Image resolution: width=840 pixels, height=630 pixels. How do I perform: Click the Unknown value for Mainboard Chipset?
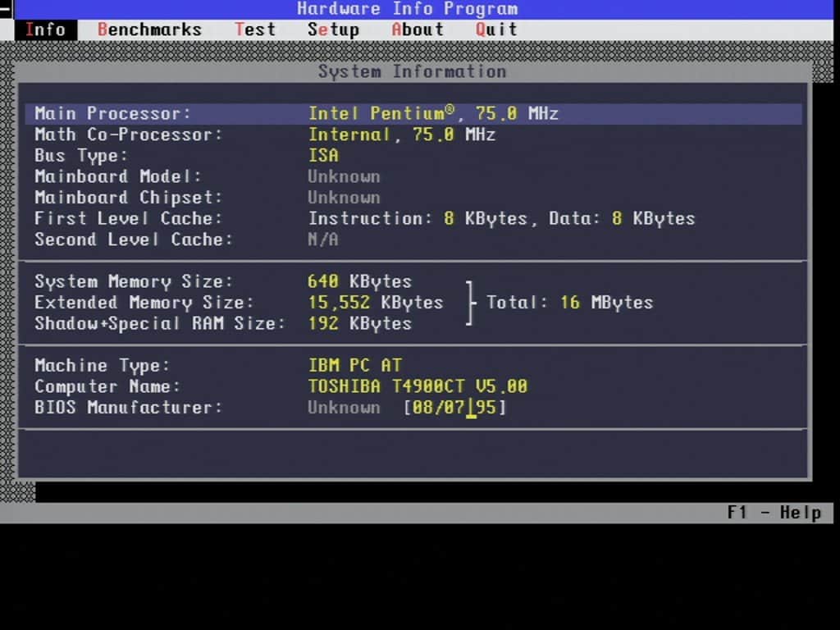pos(344,197)
